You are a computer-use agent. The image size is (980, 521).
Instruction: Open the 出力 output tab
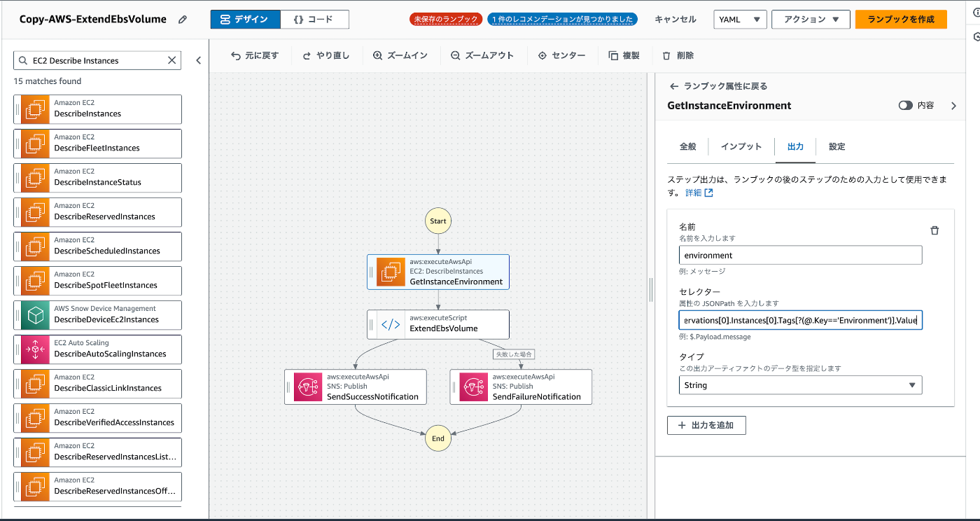click(x=795, y=146)
